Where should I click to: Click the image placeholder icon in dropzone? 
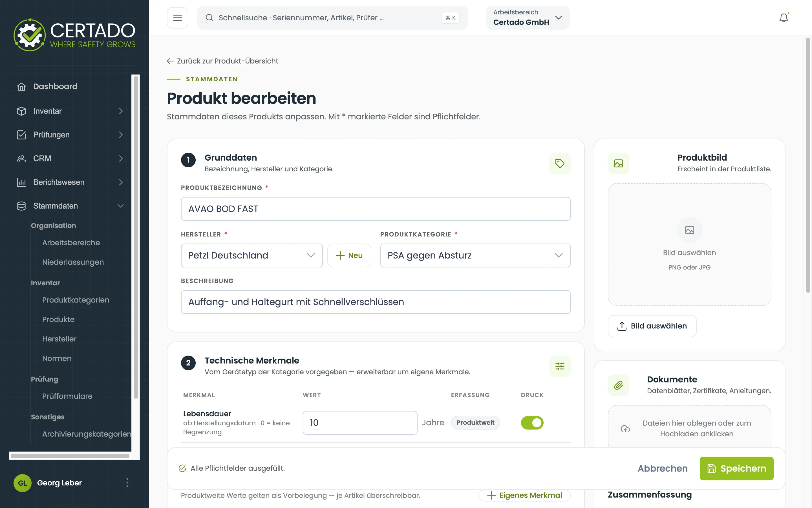click(x=690, y=230)
